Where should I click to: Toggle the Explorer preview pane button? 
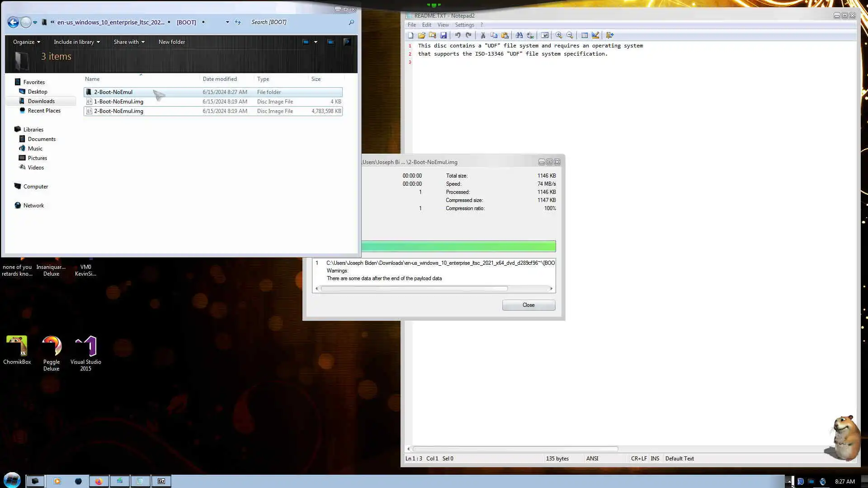tap(330, 42)
